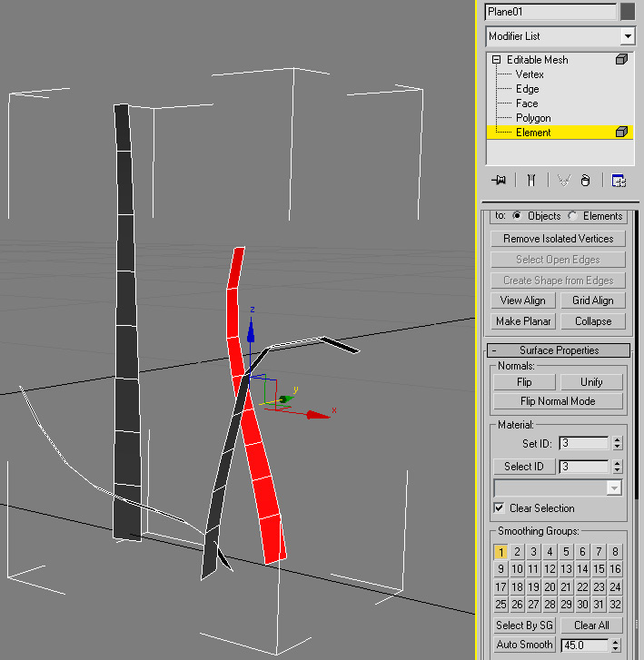Click the Grid Align button
The height and width of the screenshot is (660, 644).
[592, 300]
